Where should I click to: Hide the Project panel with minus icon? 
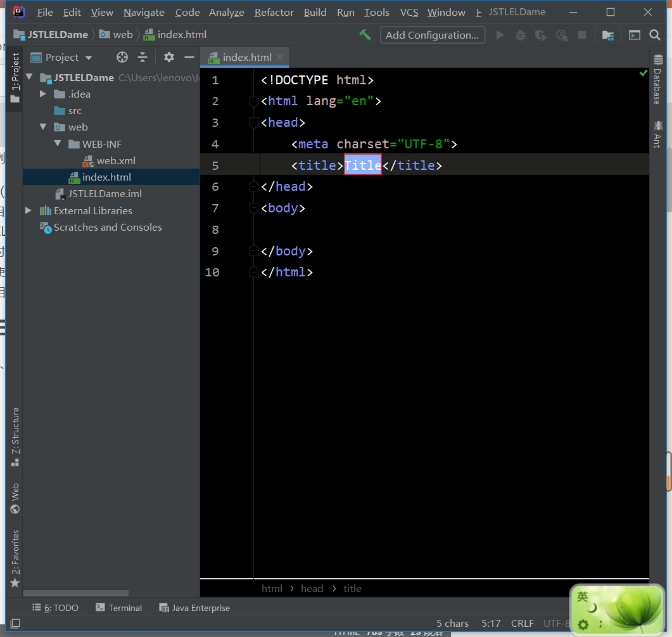pyautogui.click(x=189, y=57)
